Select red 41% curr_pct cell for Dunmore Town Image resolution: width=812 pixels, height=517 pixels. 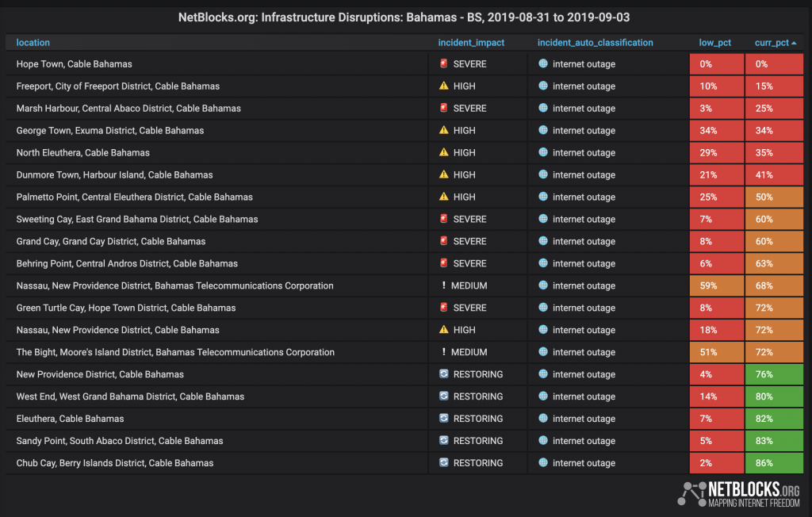[774, 174]
